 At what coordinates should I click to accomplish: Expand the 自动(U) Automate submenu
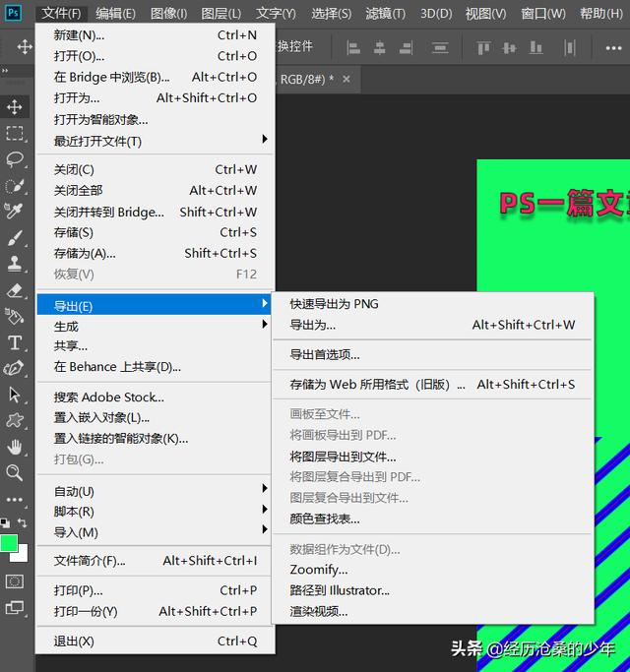point(156,491)
